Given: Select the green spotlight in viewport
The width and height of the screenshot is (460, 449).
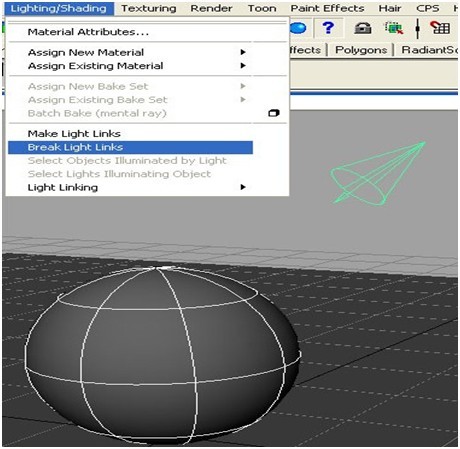Looking at the screenshot, I should click(378, 173).
